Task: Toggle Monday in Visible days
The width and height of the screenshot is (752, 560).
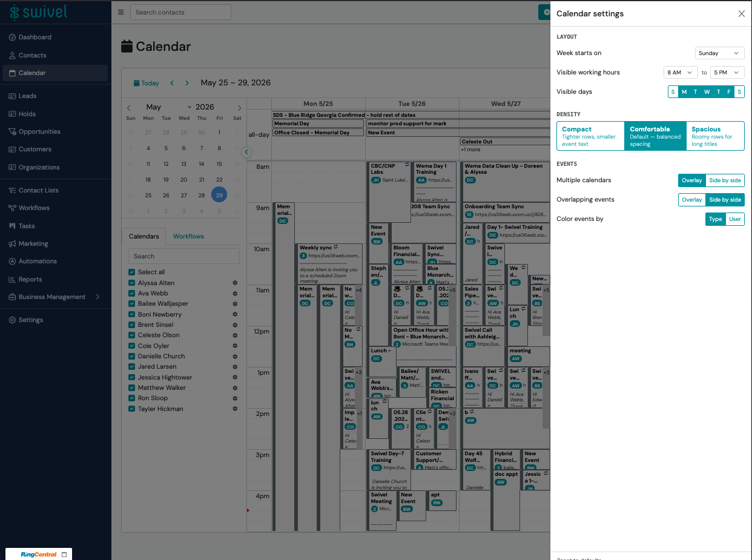Action: coord(684,92)
